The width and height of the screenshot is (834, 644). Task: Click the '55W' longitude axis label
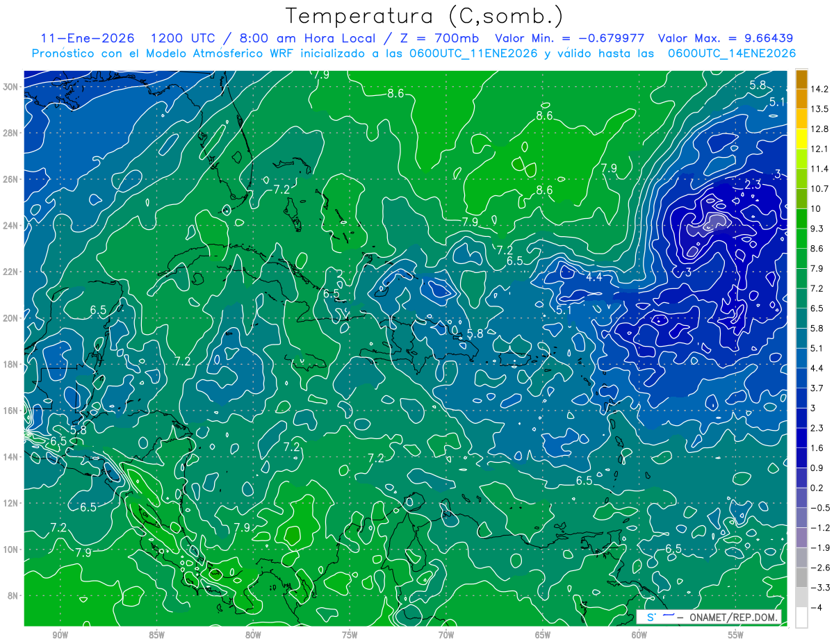tap(736, 636)
